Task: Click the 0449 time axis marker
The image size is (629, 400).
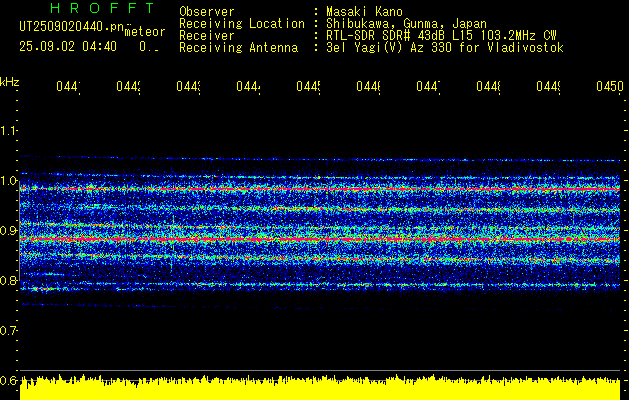Action: tap(549, 87)
